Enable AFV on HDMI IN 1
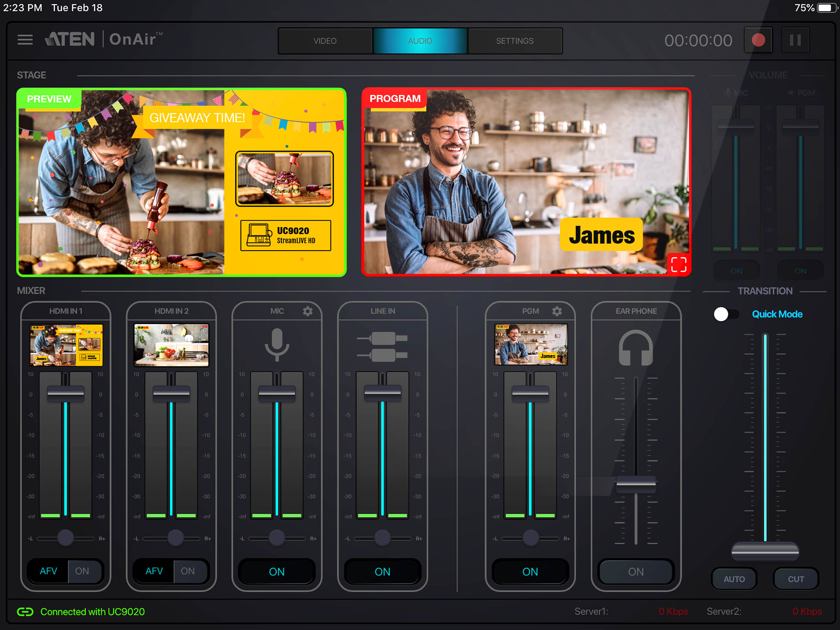The image size is (840, 630). pyautogui.click(x=48, y=571)
